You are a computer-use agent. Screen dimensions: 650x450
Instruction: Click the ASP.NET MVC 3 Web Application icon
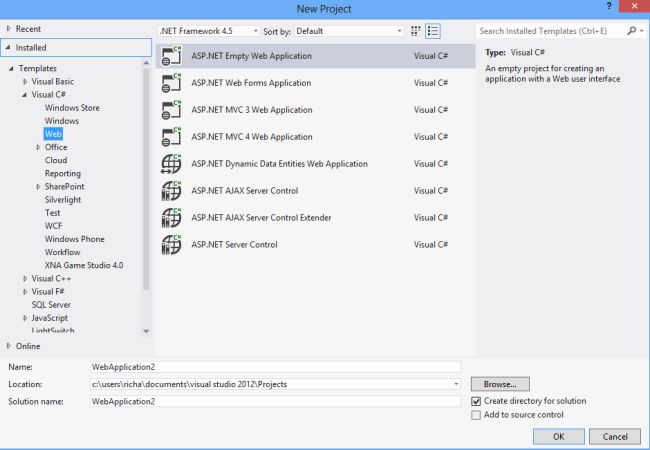171,110
